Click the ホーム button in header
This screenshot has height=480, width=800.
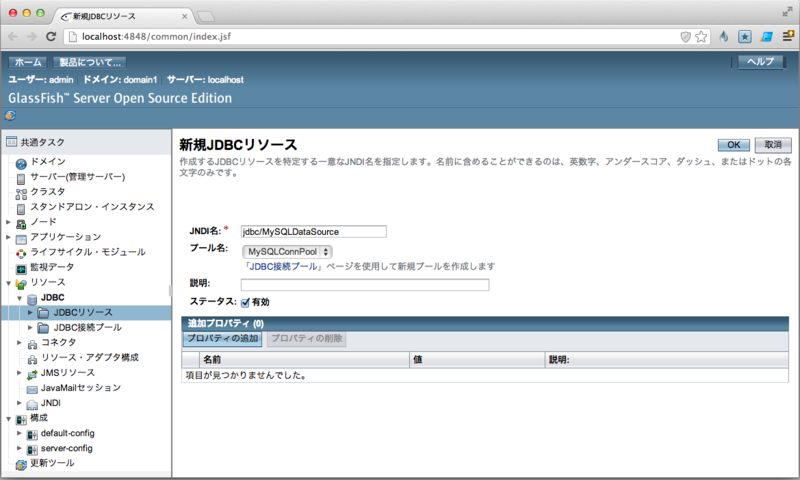(x=28, y=62)
